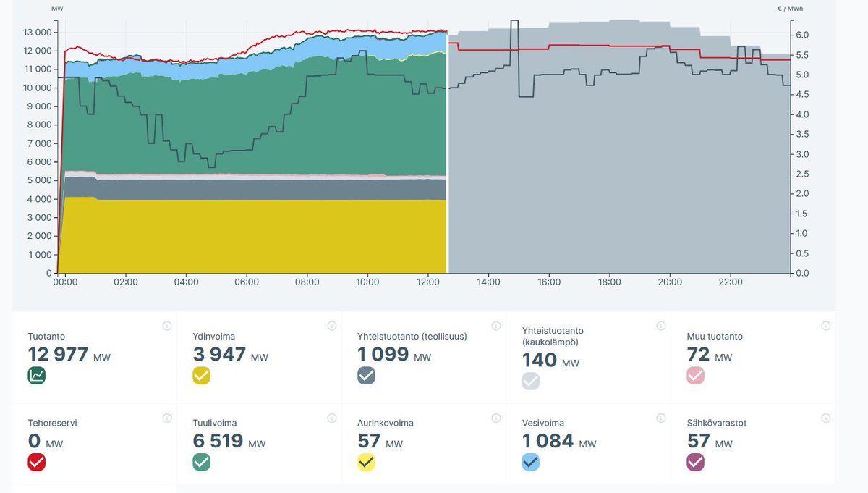The image size is (868, 493).
Task: Open info for Yhteistuotanto (teollisuus)
Action: point(496,326)
